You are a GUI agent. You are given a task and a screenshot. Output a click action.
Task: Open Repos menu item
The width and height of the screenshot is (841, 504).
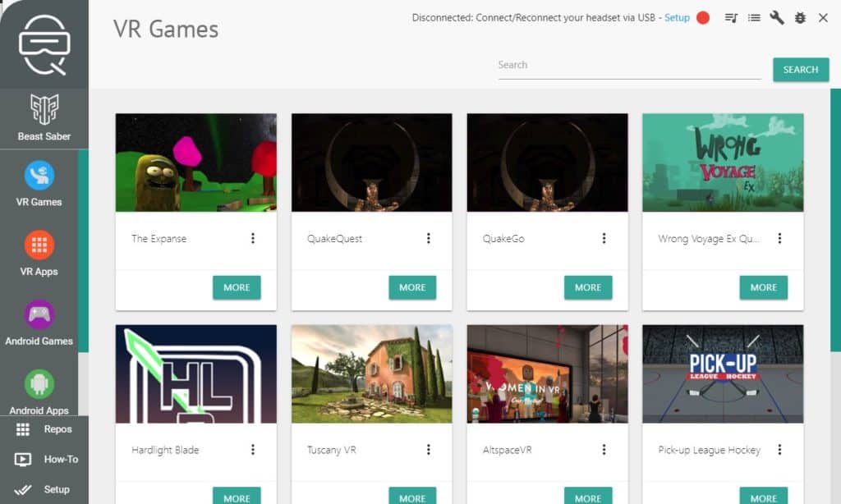click(x=44, y=429)
